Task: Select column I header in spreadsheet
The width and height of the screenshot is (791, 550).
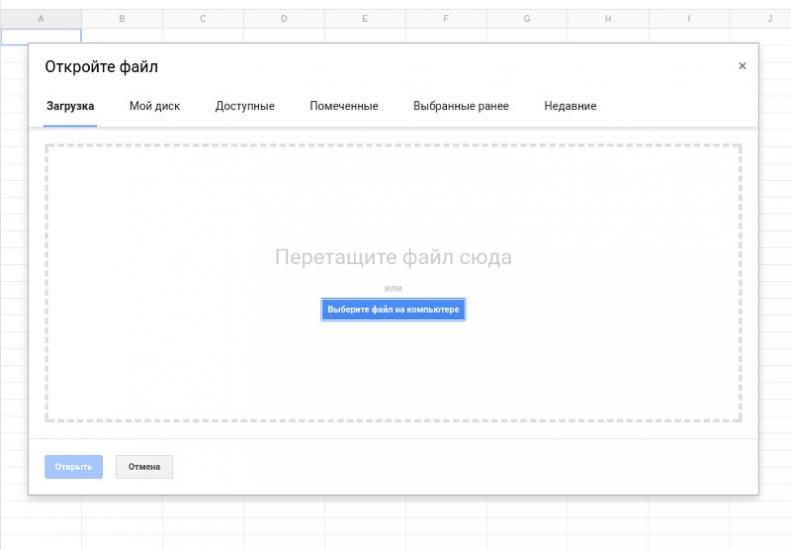Action: (689, 19)
